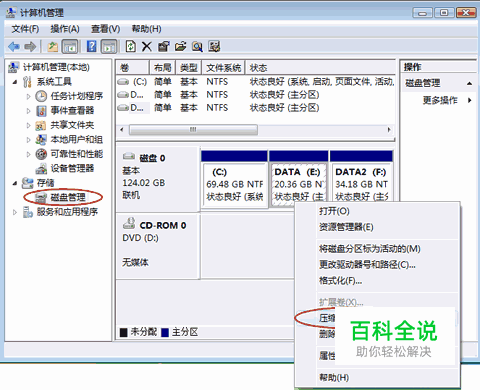Click the DVD (D:) label
The height and width of the screenshot is (390, 480).
tap(140, 238)
